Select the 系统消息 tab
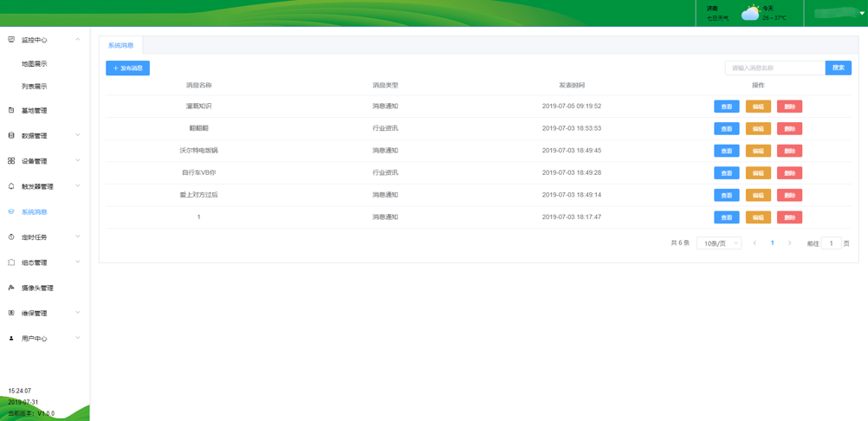The image size is (868, 421). 120,45
